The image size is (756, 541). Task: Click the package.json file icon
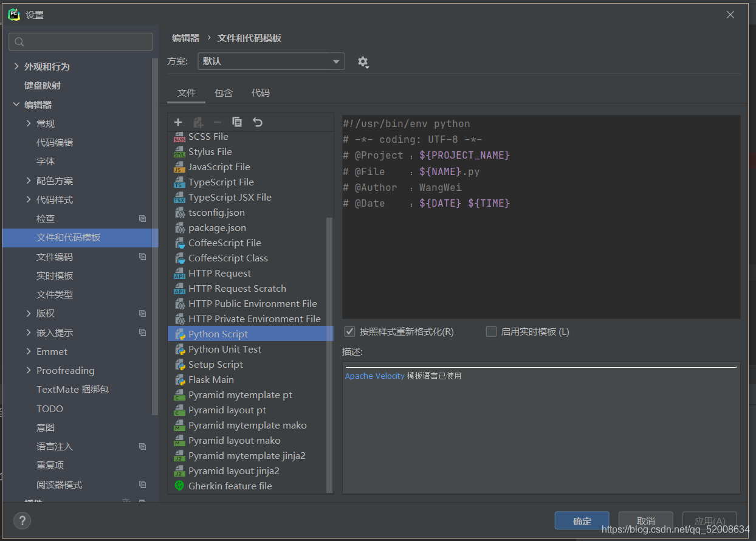179,228
